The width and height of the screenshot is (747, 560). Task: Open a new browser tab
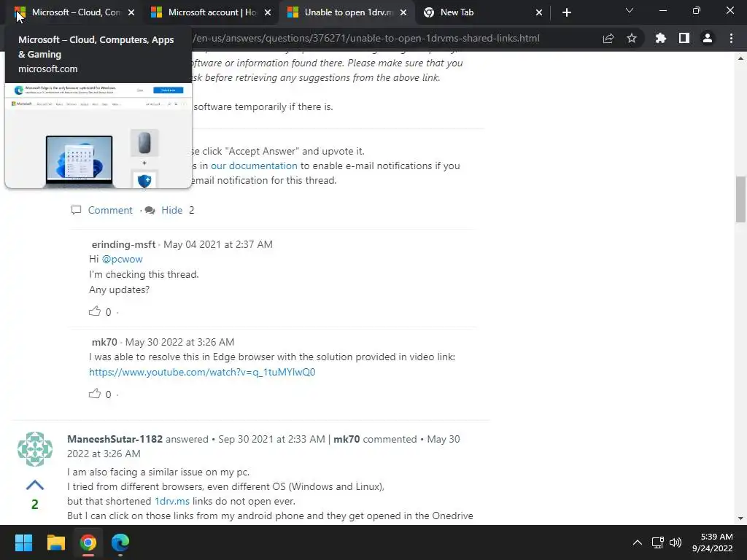(566, 12)
